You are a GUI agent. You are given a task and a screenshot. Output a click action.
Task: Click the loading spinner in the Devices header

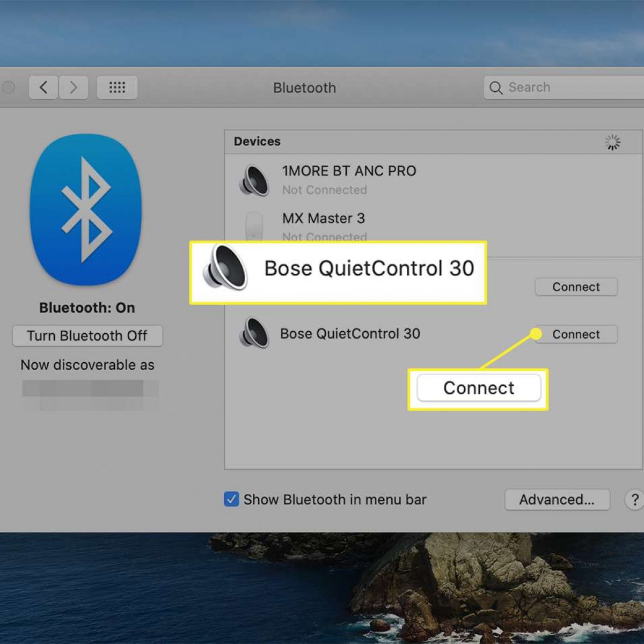click(612, 142)
